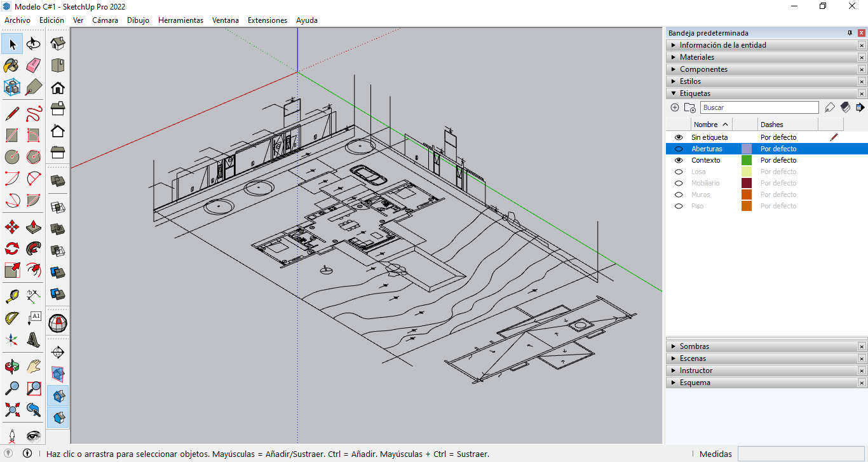Toggle visibility of the Mobiliario tag

click(x=679, y=183)
